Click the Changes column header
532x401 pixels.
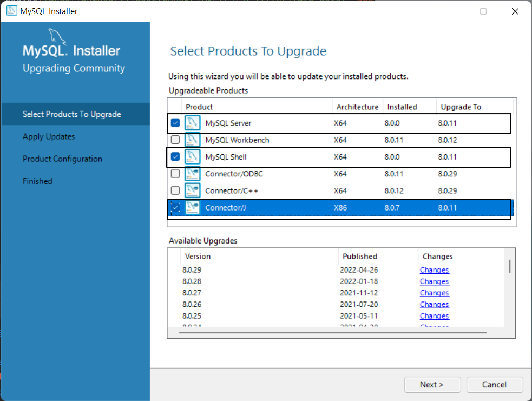[462, 257]
